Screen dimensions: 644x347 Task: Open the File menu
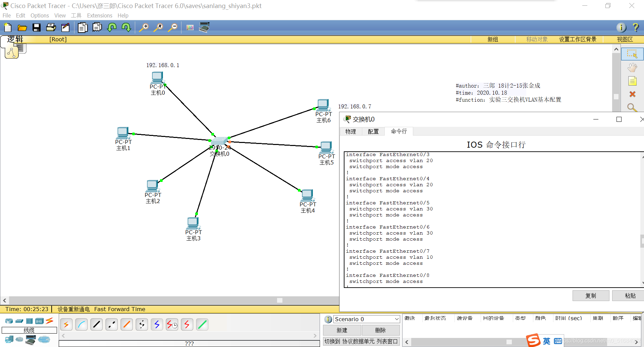tap(7, 15)
